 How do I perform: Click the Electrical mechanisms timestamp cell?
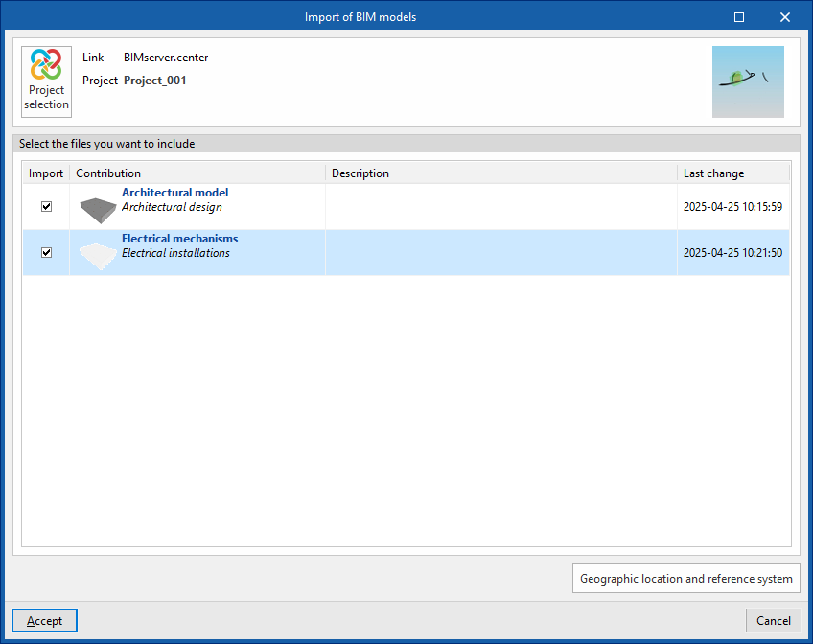click(732, 253)
